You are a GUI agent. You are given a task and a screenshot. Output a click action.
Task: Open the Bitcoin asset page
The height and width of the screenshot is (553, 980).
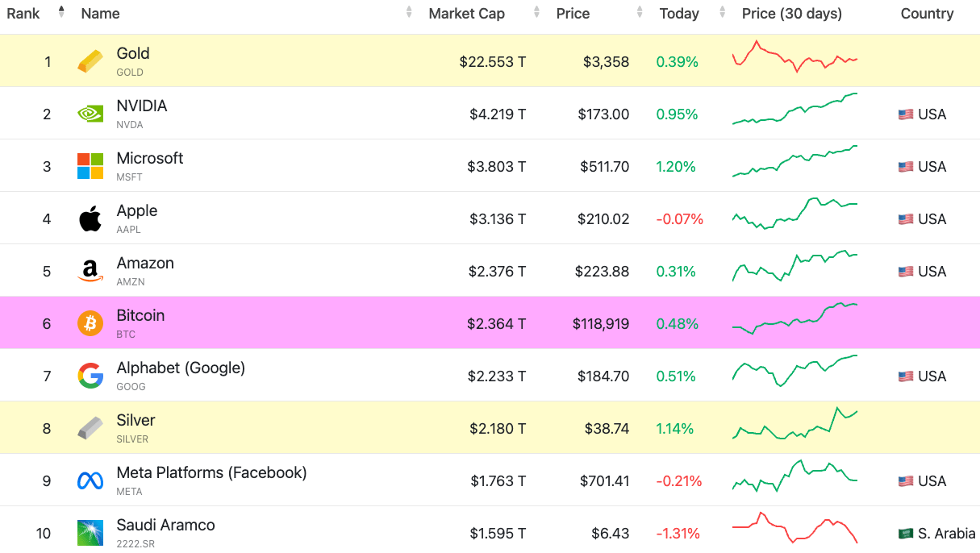[x=140, y=316]
